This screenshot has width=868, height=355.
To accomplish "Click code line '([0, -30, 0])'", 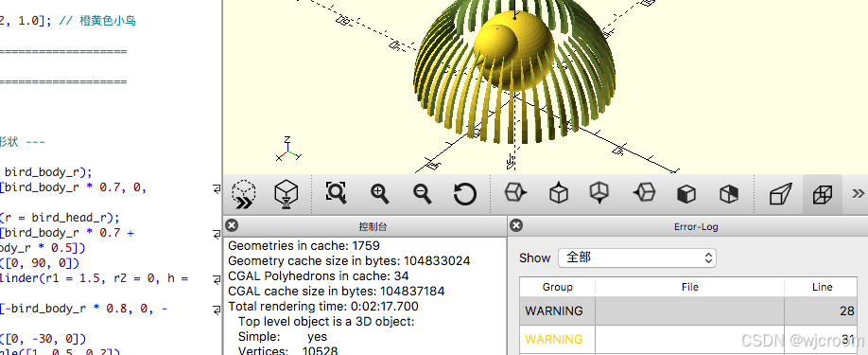I will coord(43,338).
